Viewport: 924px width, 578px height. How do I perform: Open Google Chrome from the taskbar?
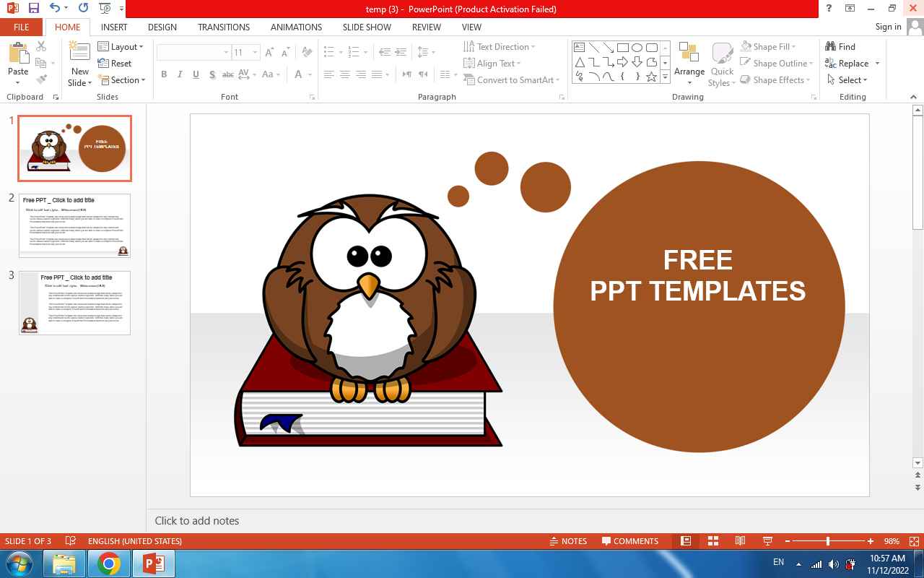point(109,564)
